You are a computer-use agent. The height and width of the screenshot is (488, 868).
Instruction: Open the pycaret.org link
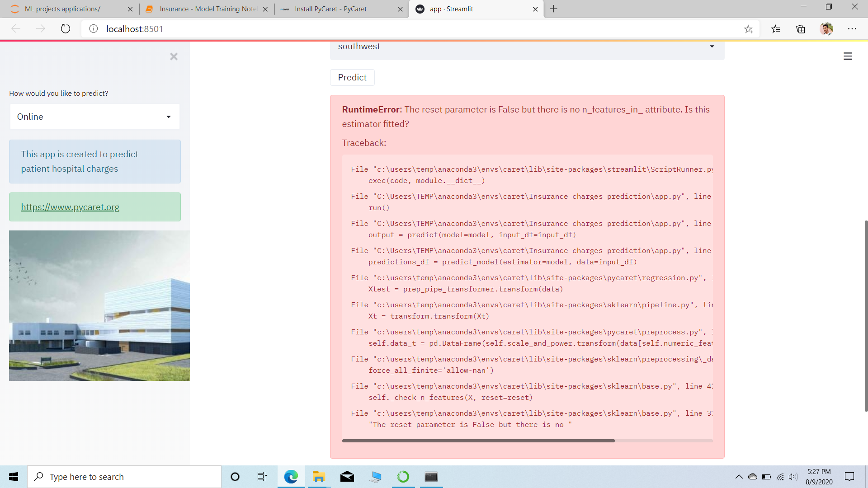pyautogui.click(x=70, y=207)
